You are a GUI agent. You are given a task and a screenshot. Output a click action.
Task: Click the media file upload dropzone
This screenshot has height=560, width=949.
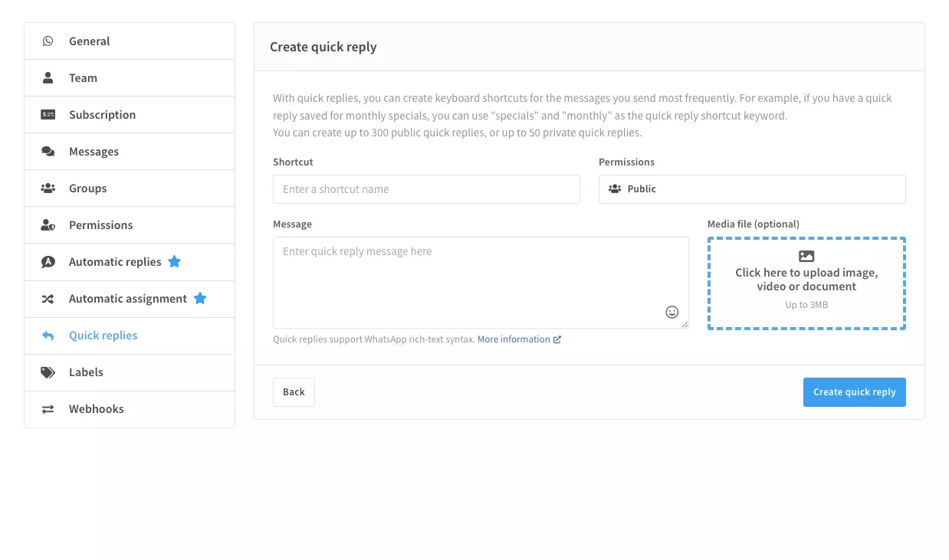(806, 283)
